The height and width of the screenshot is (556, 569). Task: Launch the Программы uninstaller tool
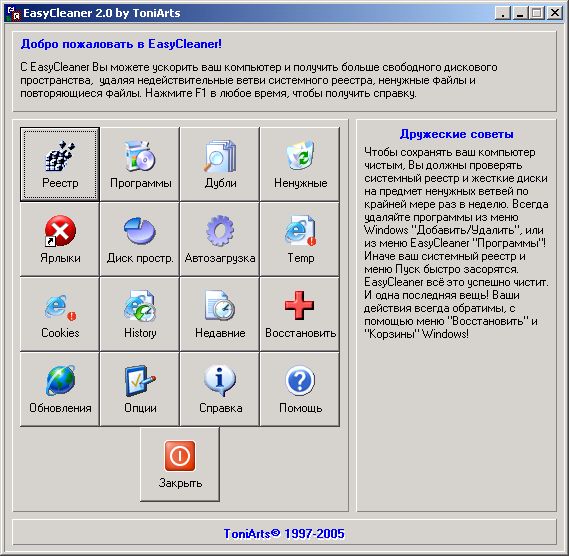140,164
